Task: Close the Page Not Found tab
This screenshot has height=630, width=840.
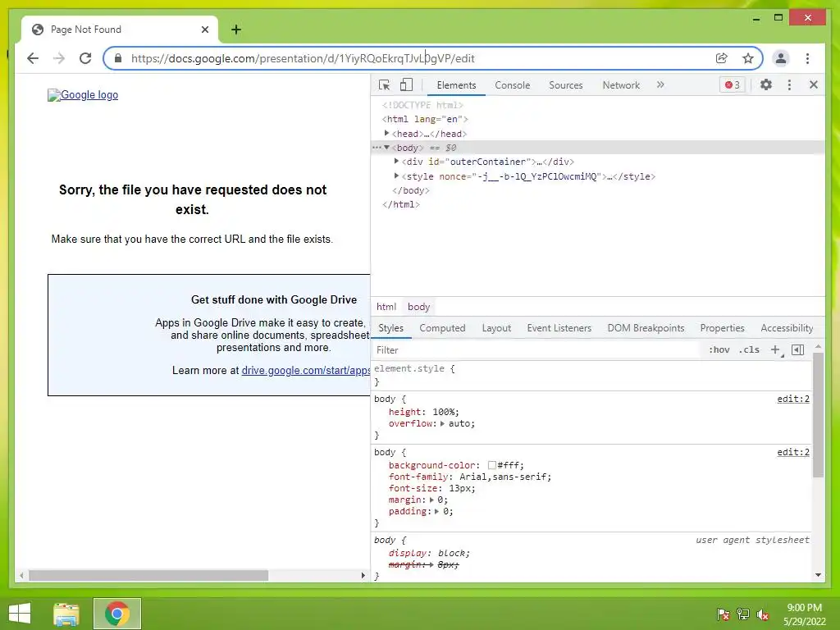Action: point(204,30)
